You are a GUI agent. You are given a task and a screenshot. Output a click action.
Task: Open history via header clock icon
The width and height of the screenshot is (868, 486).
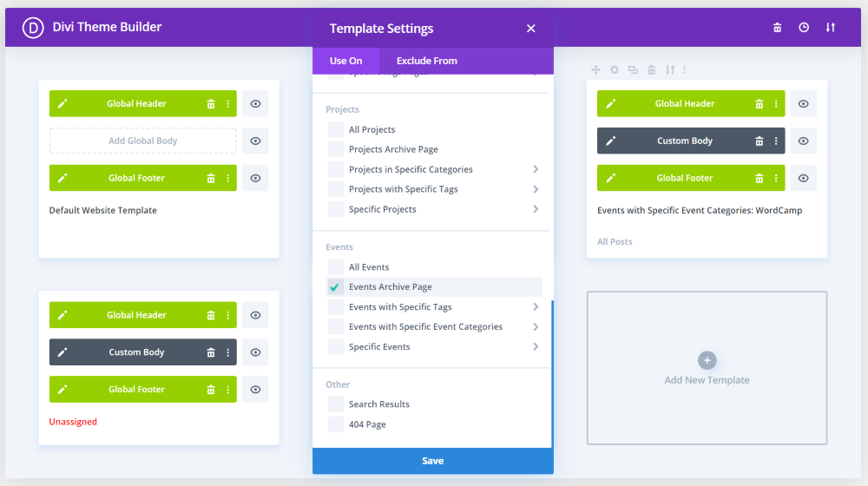(x=804, y=27)
